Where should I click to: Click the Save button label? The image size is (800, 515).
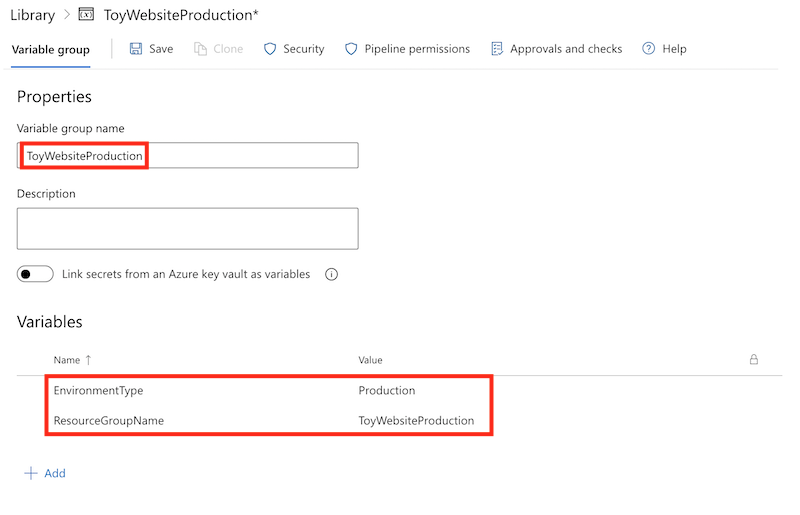click(161, 49)
